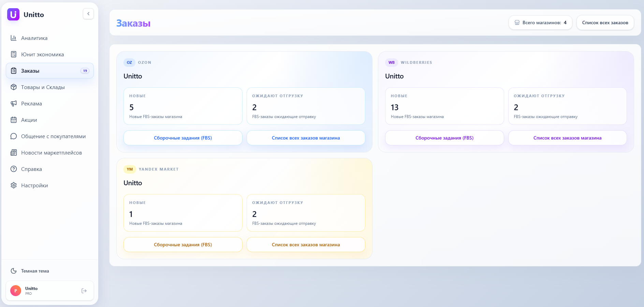Click the user avatar with letter P

16,291
